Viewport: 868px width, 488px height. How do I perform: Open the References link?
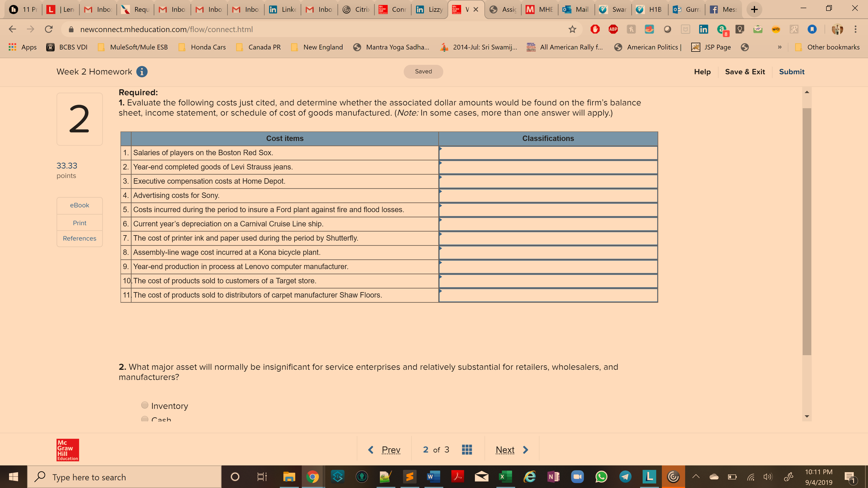[80, 238]
